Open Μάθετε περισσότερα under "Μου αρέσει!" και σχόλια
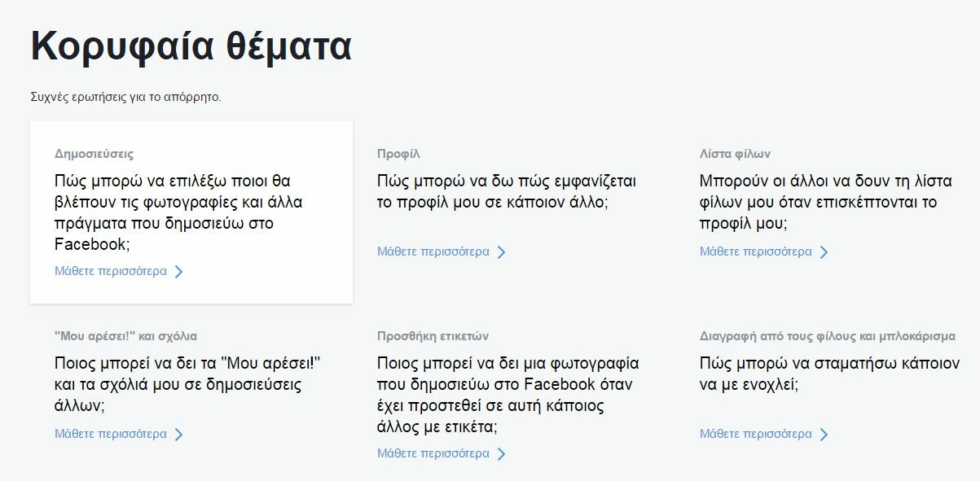This screenshot has height=481, width=980. tap(111, 434)
